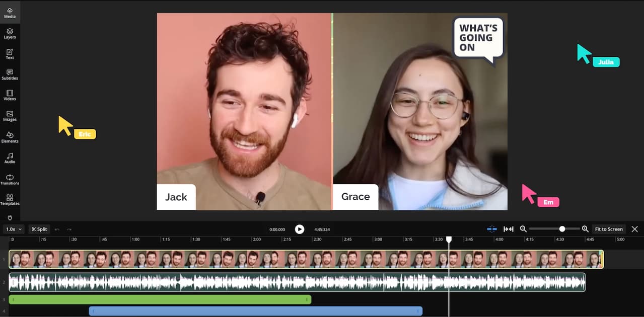Zoom in the timeline with plus magnifier

585,229
